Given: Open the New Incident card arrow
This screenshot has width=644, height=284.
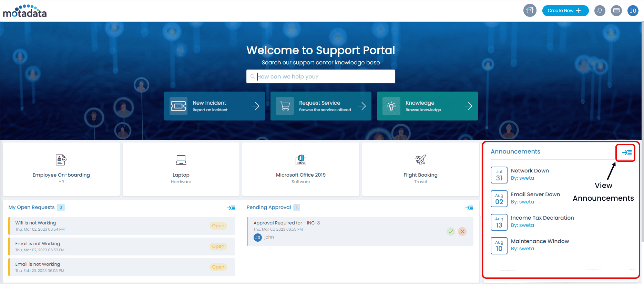Looking at the screenshot, I should click(255, 106).
